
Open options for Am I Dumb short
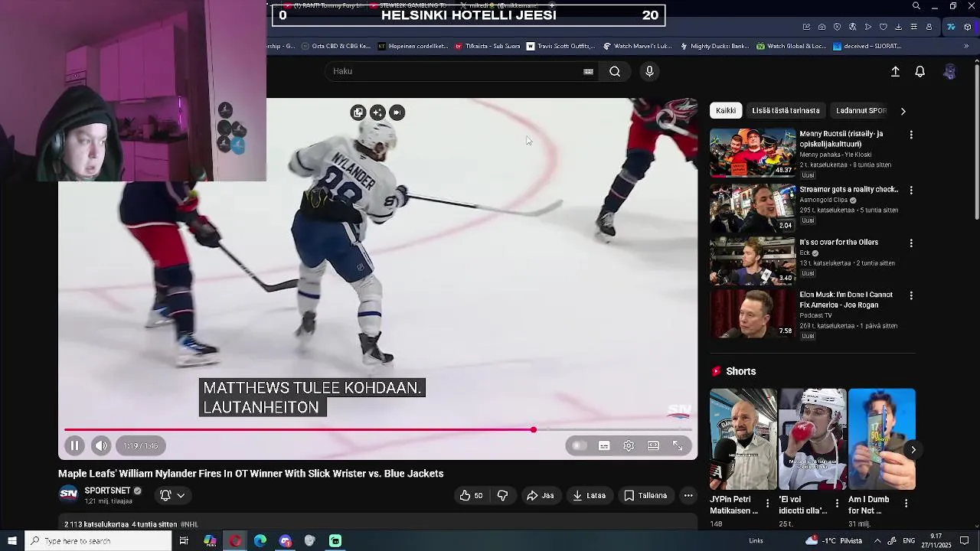906,503
